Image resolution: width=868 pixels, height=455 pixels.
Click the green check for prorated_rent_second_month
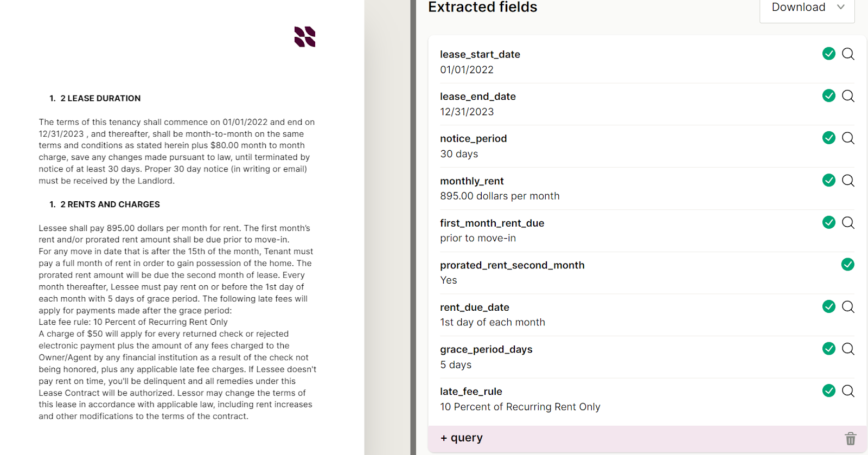[848, 264]
